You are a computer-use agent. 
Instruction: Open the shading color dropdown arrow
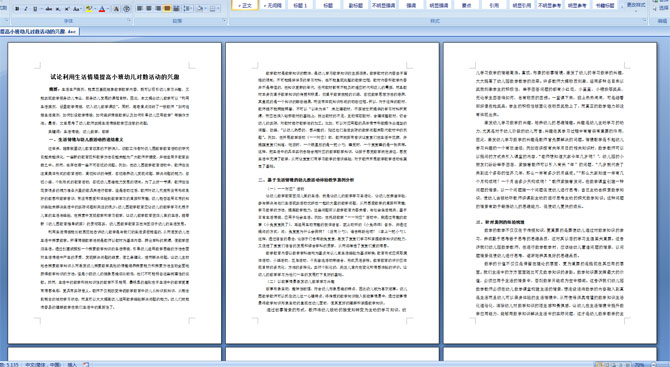click(206, 9)
